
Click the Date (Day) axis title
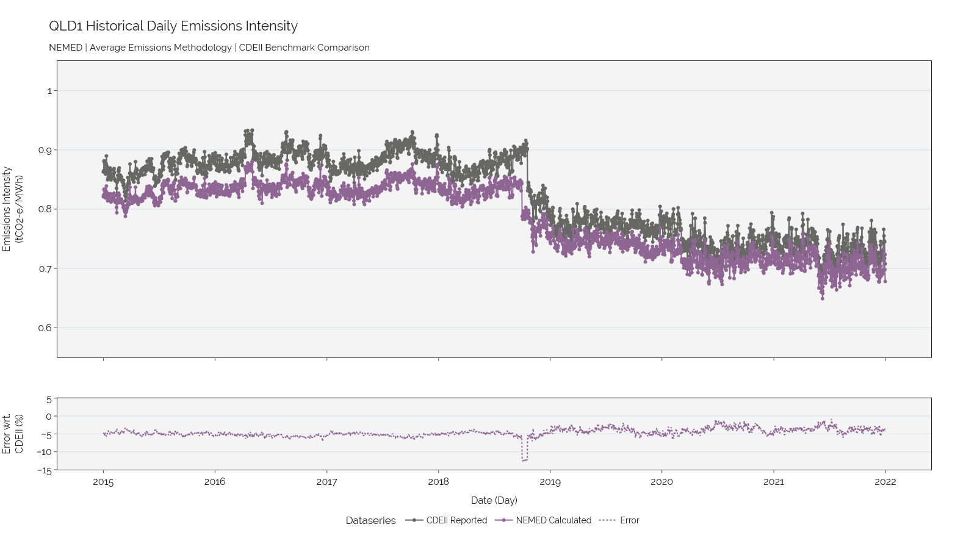[x=494, y=500]
